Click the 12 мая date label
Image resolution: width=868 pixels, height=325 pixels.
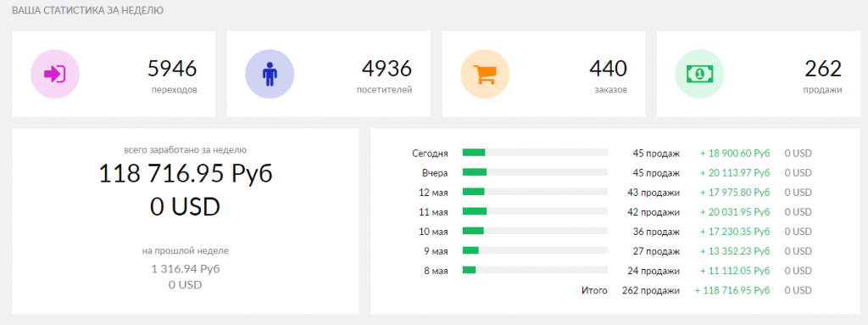coord(433,193)
